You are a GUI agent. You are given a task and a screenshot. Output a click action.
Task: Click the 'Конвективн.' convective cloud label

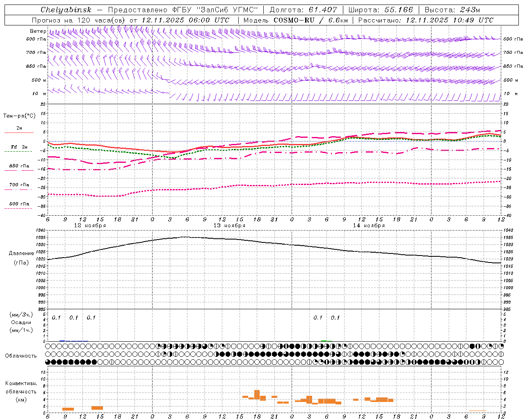(21, 383)
